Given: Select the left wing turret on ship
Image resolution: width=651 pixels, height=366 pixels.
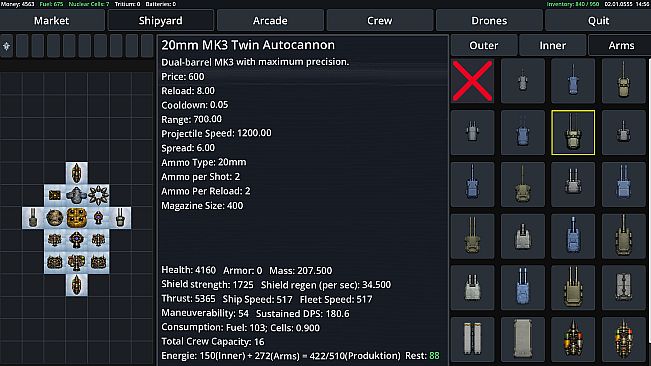Looking at the screenshot, I should click(33, 217).
